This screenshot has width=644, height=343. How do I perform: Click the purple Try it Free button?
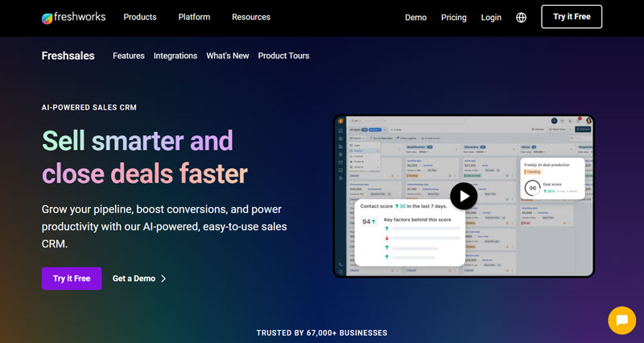coord(72,279)
